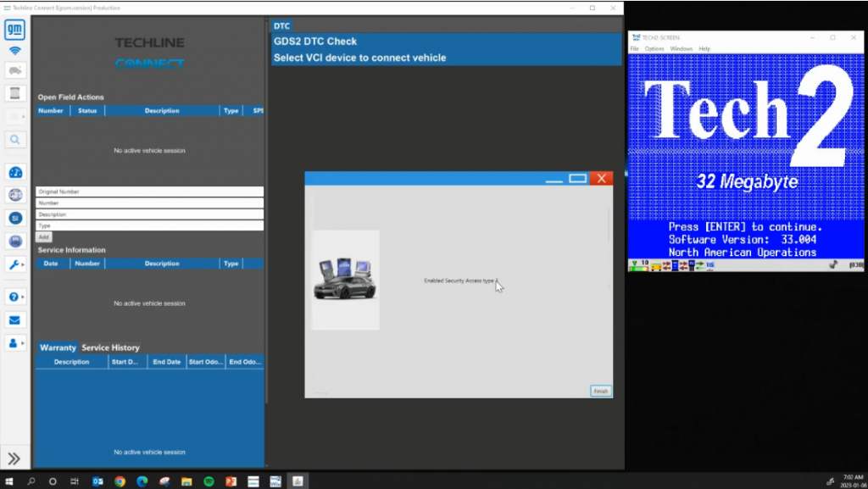
Task: Open the user profile icon in sidebar
Action: (14, 343)
